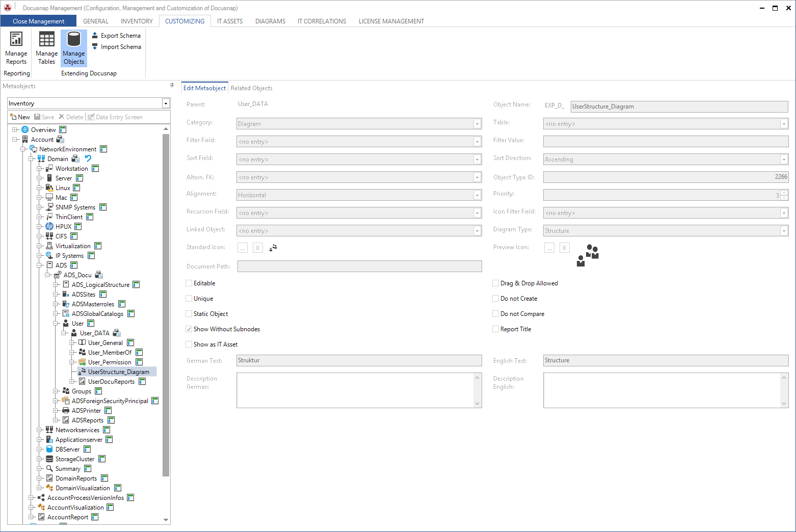Click the window icon next to Server

click(x=79, y=178)
